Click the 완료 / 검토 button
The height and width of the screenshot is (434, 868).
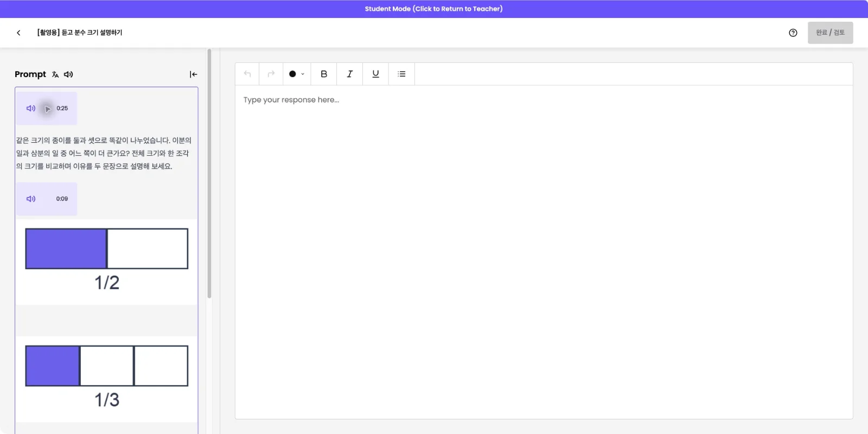tap(830, 33)
